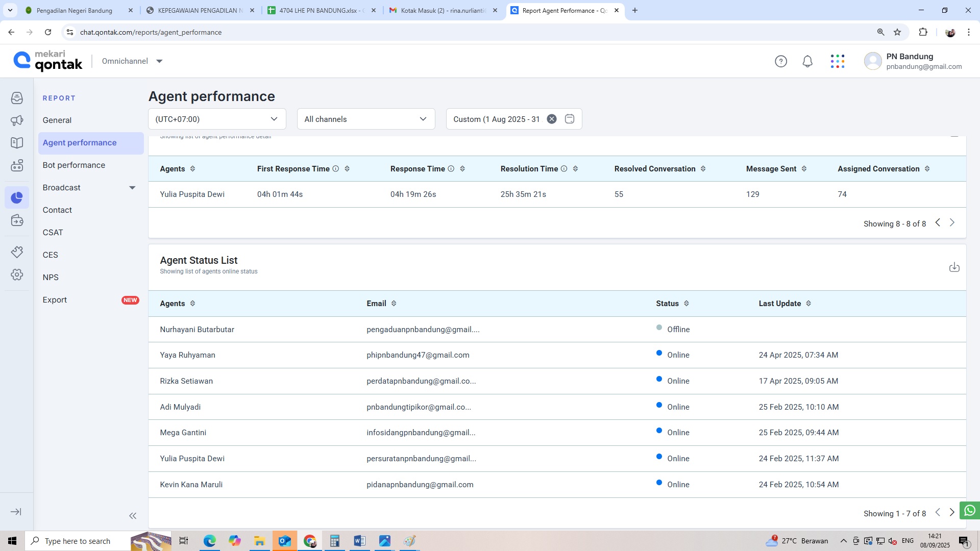Viewport: 980px width, 551px height.
Task: Open the notifications bell icon
Action: click(807, 62)
